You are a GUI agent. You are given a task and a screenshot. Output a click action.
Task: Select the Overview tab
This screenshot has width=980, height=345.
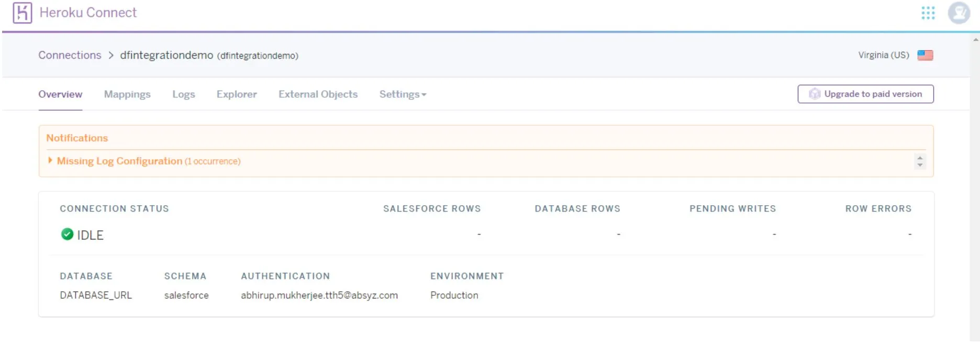pyautogui.click(x=60, y=94)
